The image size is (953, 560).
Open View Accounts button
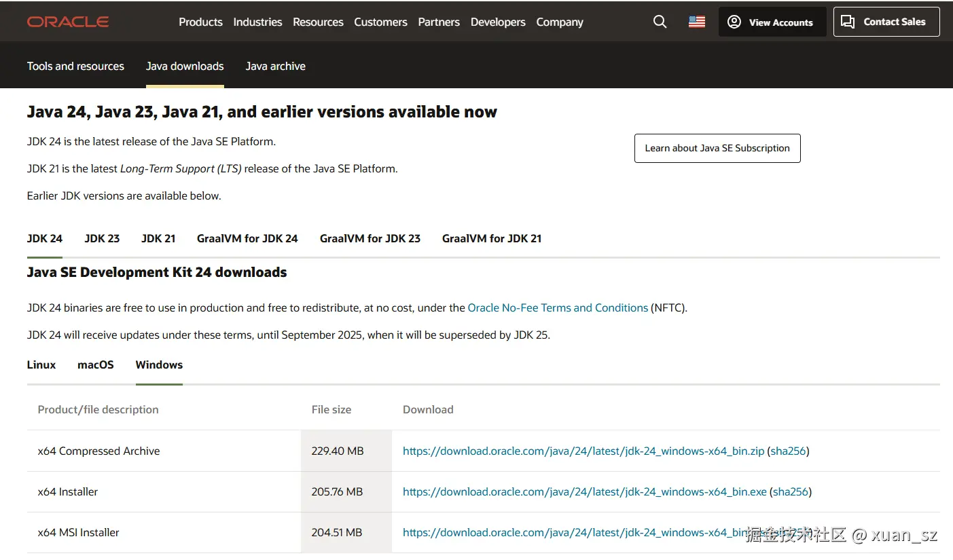tap(772, 22)
